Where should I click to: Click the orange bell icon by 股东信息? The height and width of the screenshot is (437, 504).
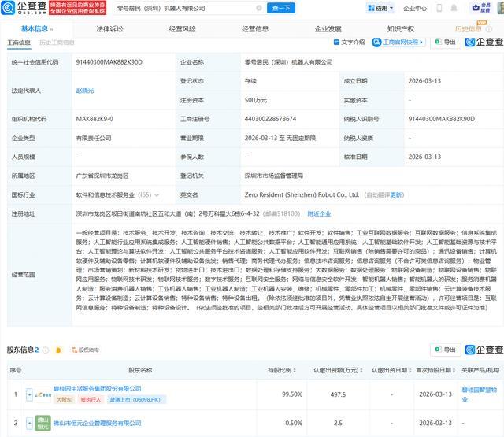point(58,350)
